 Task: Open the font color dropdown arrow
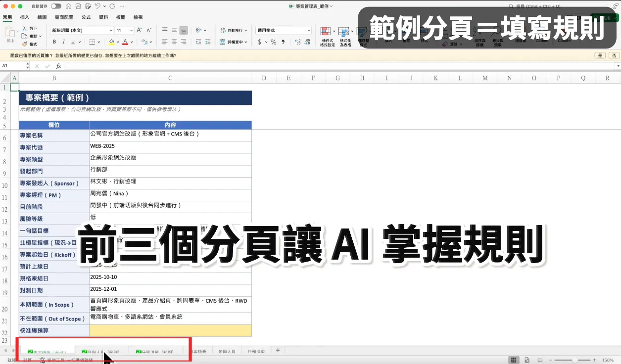click(x=132, y=42)
